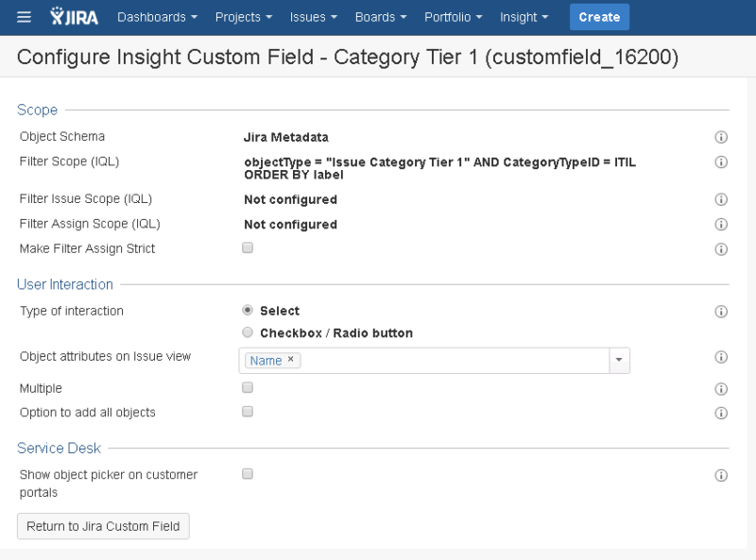The width and height of the screenshot is (756, 560).
Task: Enable Option to add all objects
Action: pos(248,412)
